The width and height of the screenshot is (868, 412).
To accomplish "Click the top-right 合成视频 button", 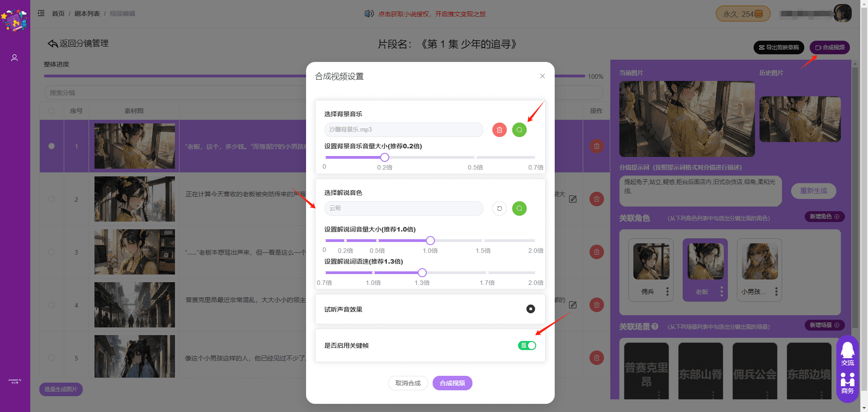I will 830,47.
